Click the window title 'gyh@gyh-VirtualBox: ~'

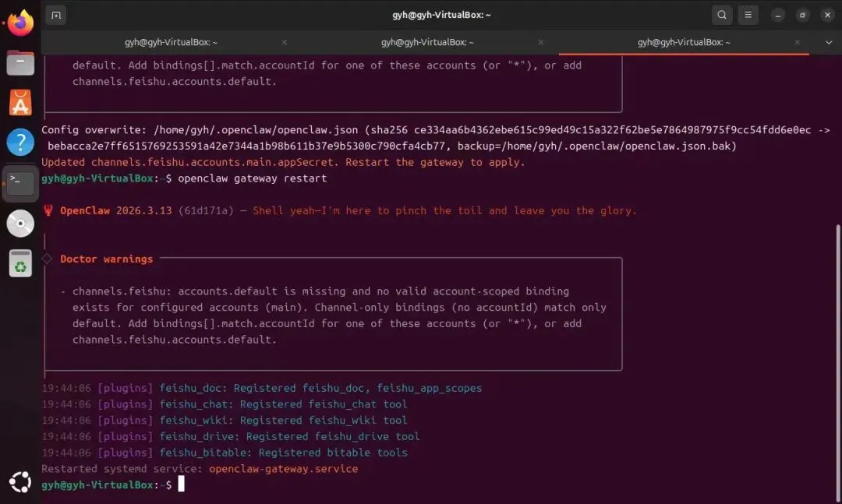(441, 15)
